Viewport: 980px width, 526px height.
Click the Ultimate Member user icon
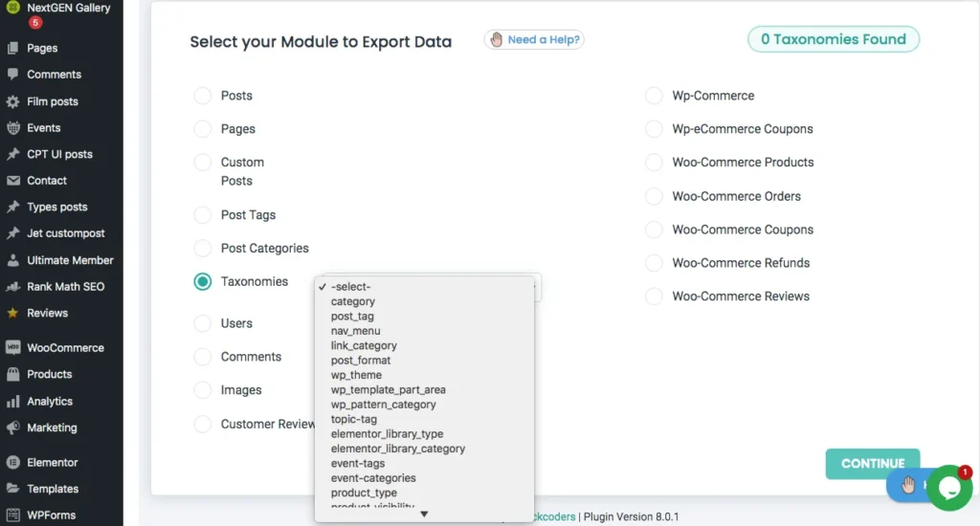point(13,260)
